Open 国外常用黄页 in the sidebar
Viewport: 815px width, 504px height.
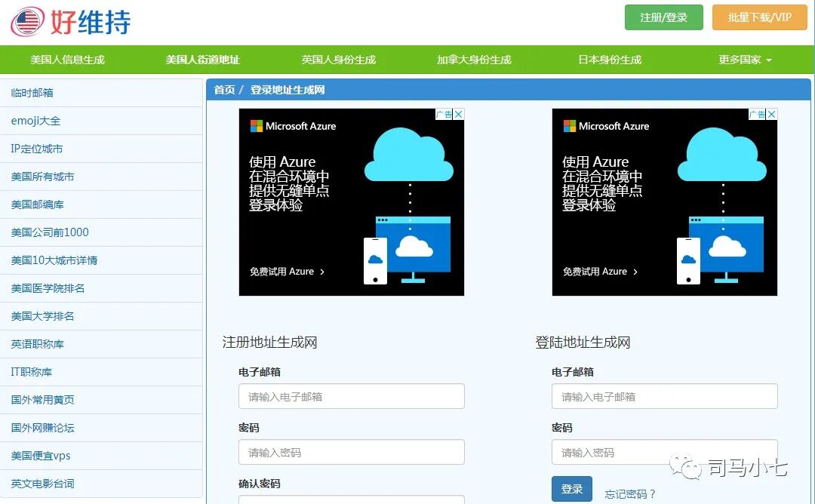tap(101, 400)
